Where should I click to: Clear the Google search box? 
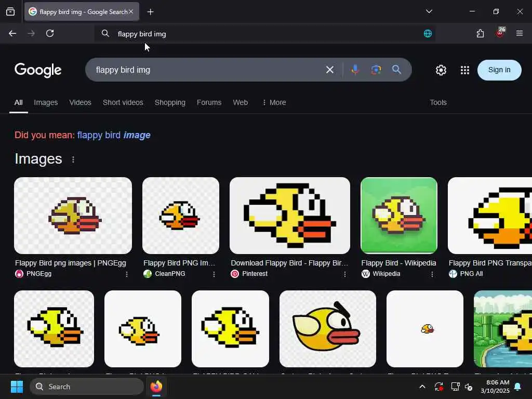[x=330, y=70]
